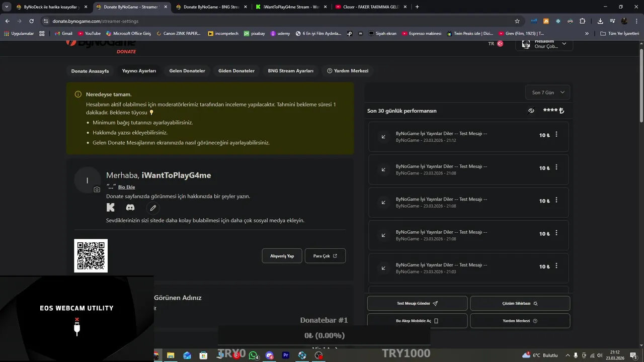Open the Discord social media icon
This screenshot has width=644, height=362.
tap(130, 208)
